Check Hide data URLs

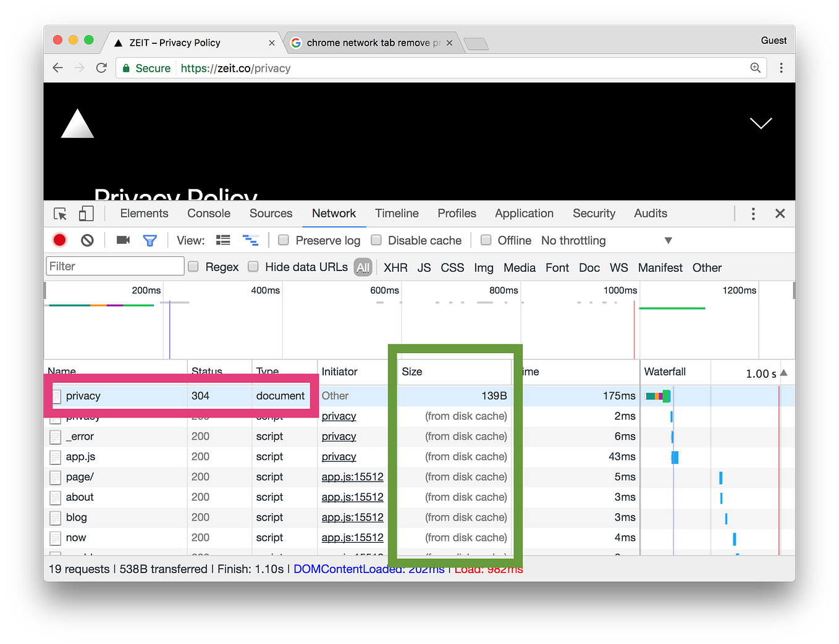pyautogui.click(x=253, y=267)
